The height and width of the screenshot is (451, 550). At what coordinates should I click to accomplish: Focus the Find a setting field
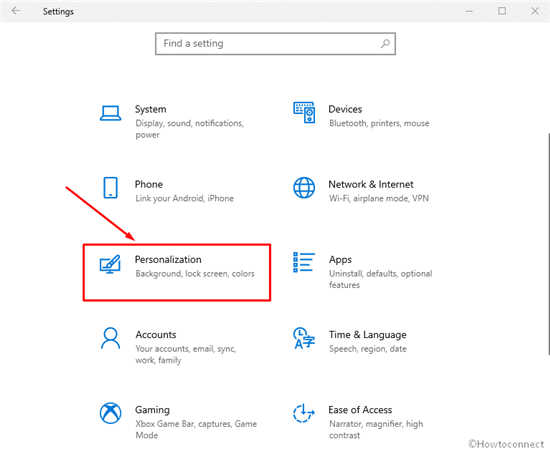275,44
